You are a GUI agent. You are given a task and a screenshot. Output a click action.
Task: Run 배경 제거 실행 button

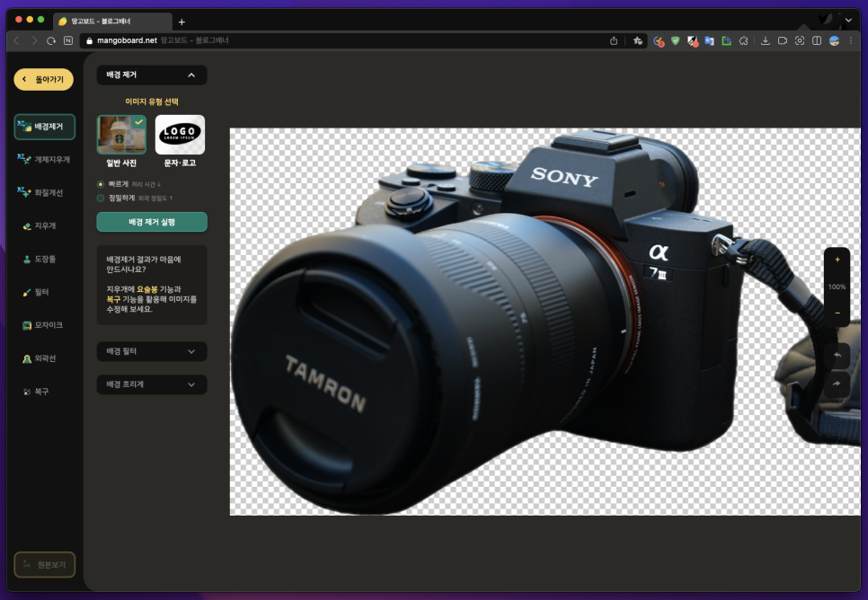point(152,222)
